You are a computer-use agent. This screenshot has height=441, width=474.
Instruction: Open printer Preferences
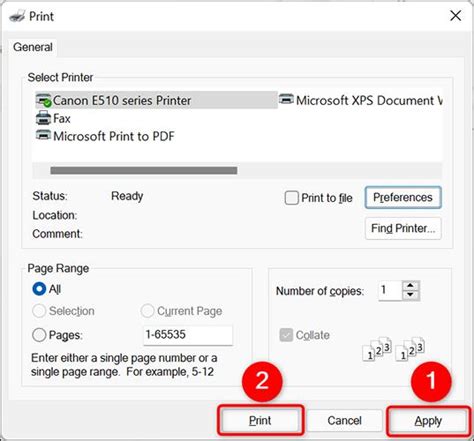pos(403,197)
